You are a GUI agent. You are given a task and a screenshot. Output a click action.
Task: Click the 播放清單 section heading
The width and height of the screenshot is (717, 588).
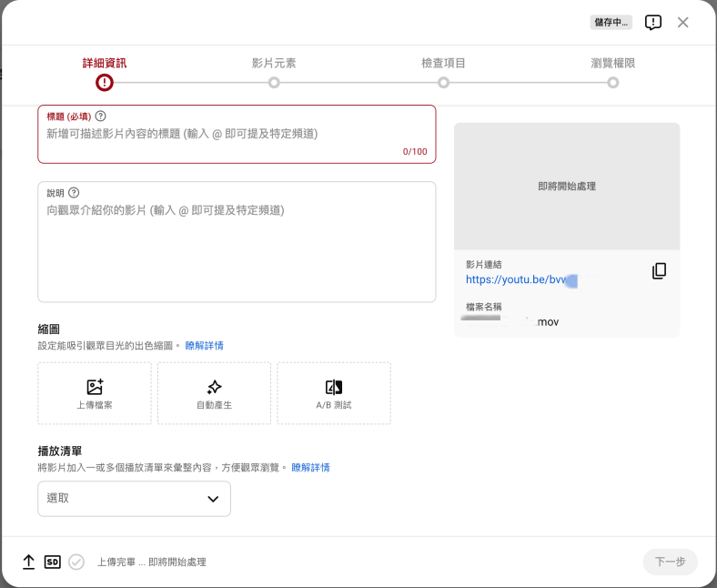coord(60,451)
